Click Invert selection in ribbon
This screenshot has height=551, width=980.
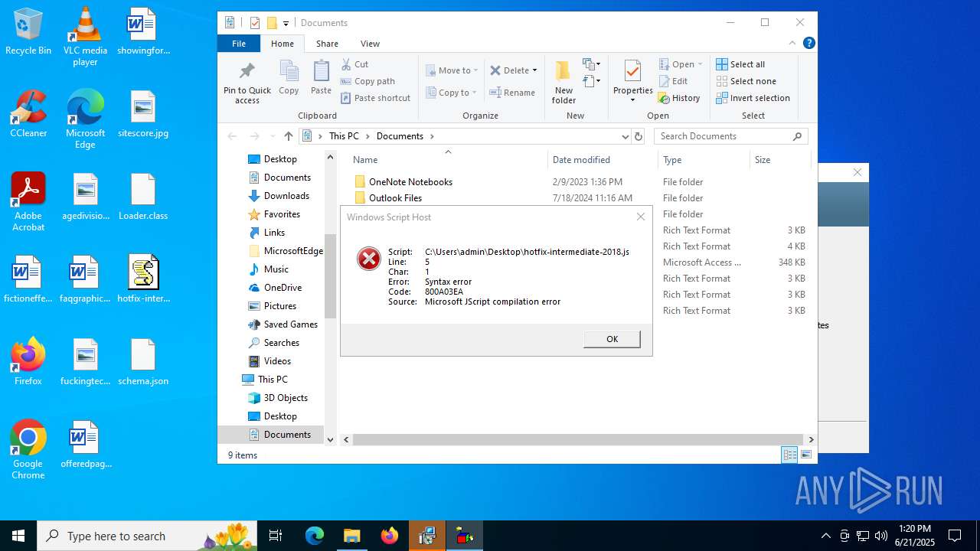tap(753, 98)
